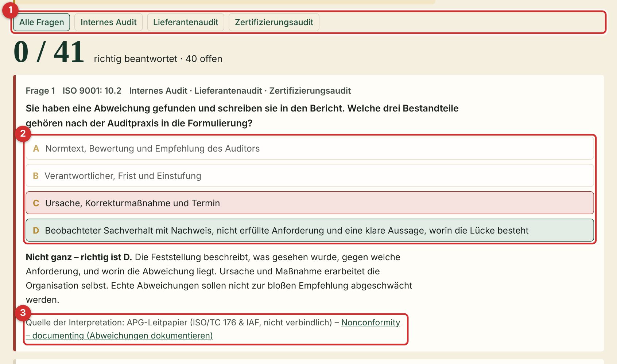
Task: Click 'richtig beantwortet · 40 offen' text
Action: click(x=158, y=59)
